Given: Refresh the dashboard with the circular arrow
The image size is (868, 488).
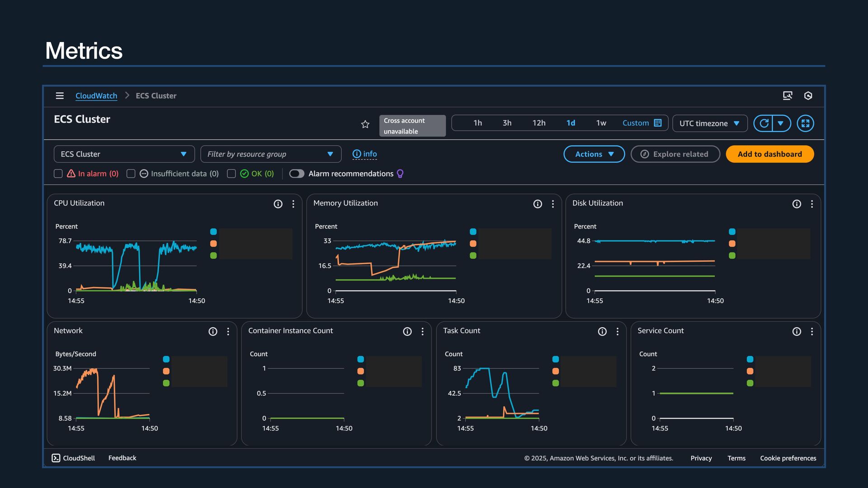Looking at the screenshot, I should [764, 123].
